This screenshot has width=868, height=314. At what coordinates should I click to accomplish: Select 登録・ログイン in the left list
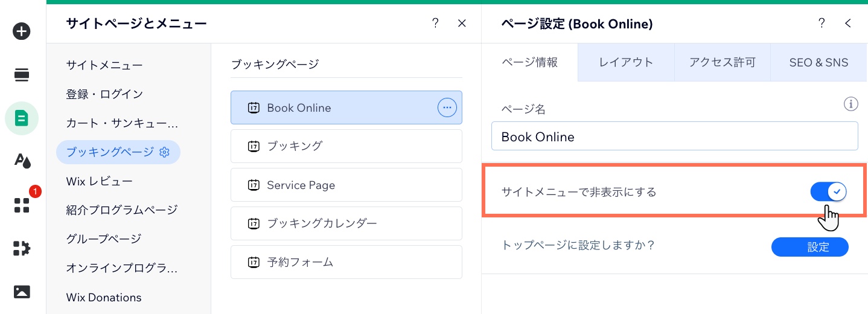pyautogui.click(x=104, y=94)
